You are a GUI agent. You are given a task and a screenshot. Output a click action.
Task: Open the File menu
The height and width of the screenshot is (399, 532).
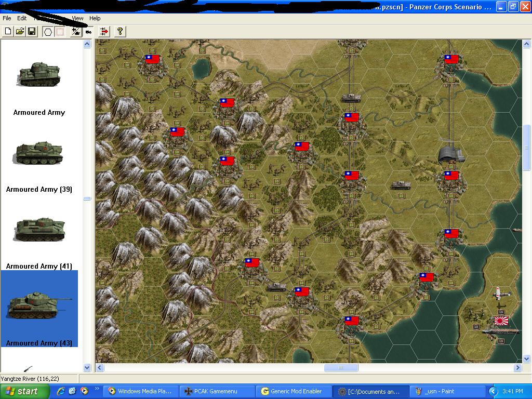pos(7,18)
